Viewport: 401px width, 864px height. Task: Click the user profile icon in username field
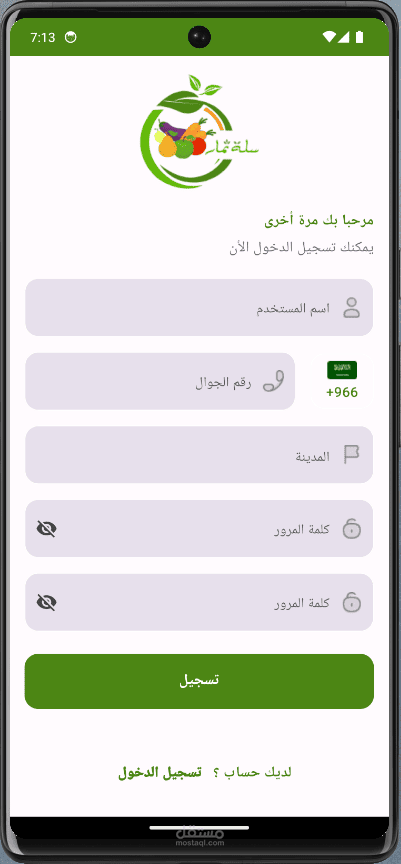(351, 307)
